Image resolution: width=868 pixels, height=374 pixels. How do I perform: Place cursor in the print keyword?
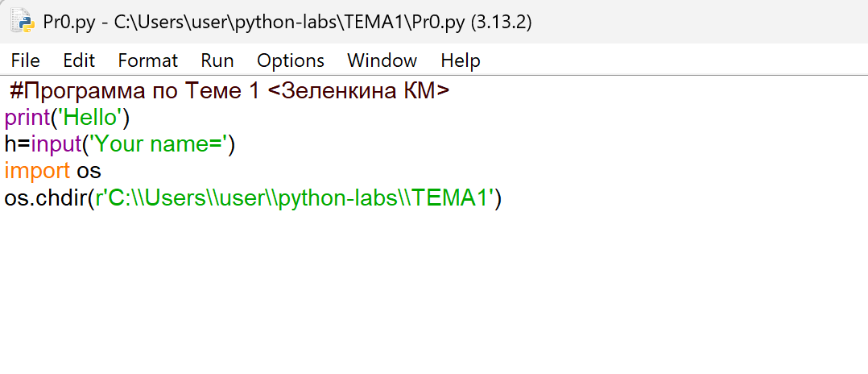(26, 118)
